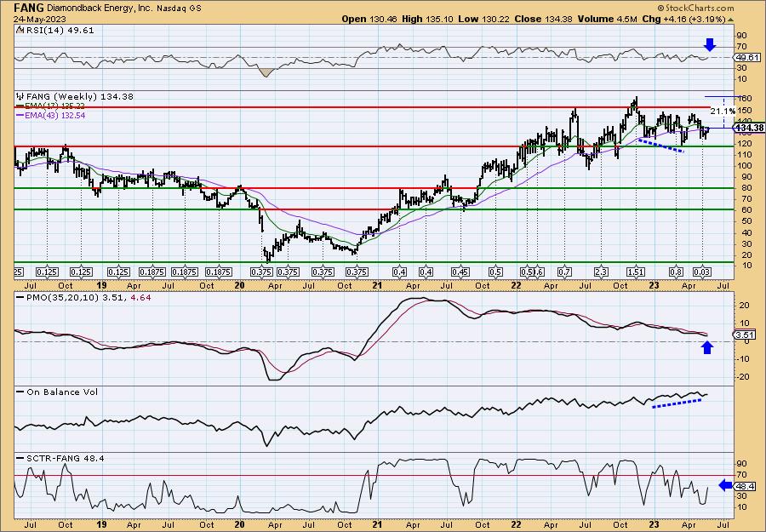The height and width of the screenshot is (532, 766).
Task: Click the Open 130.46 value
Action: (369, 19)
